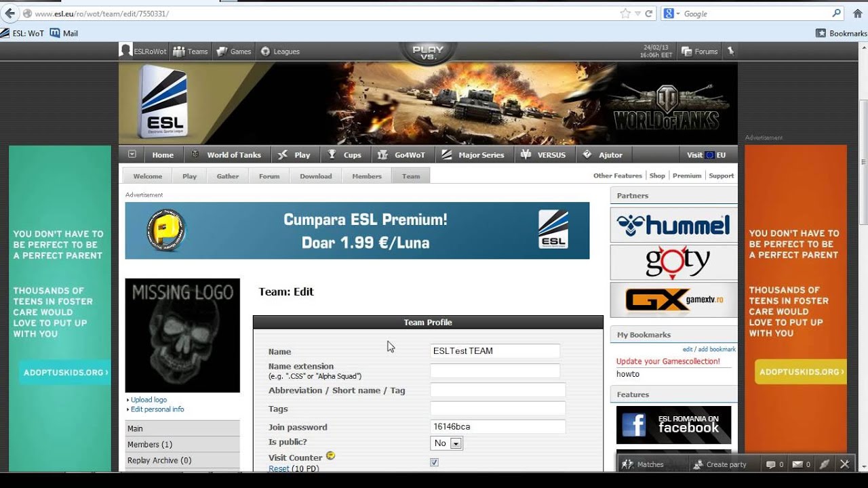Open the Is public? dropdown
This screenshot has height=488, width=868.
pos(447,443)
